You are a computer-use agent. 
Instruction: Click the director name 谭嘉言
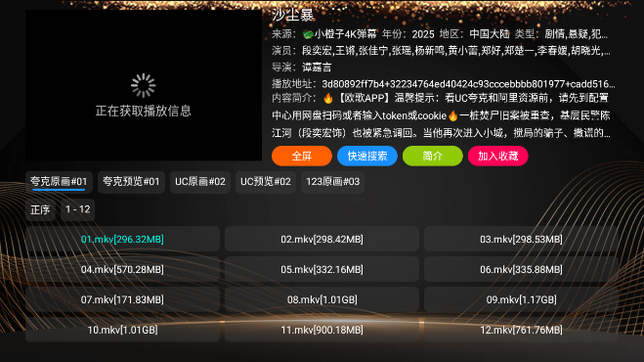point(317,68)
